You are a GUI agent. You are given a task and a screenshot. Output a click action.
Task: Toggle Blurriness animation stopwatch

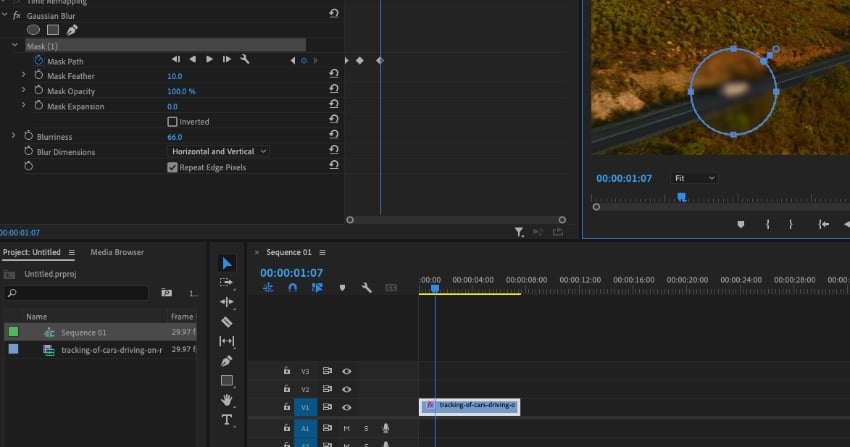(x=29, y=136)
